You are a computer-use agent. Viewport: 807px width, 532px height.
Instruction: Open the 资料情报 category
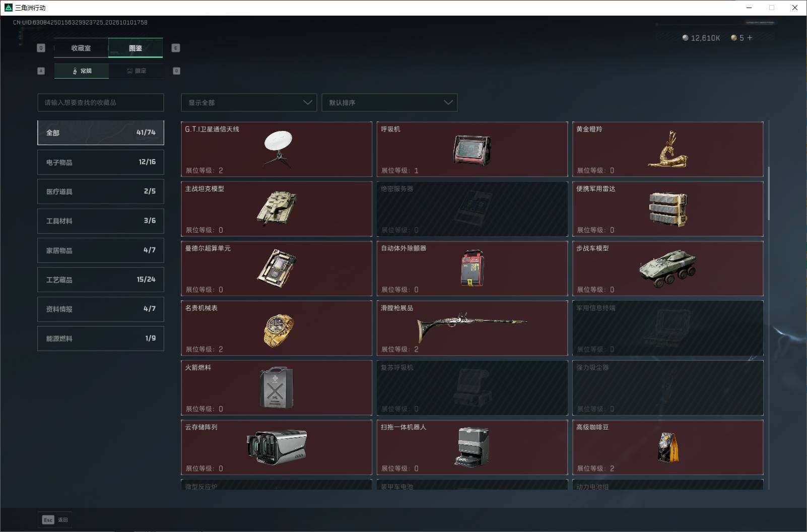(x=101, y=309)
